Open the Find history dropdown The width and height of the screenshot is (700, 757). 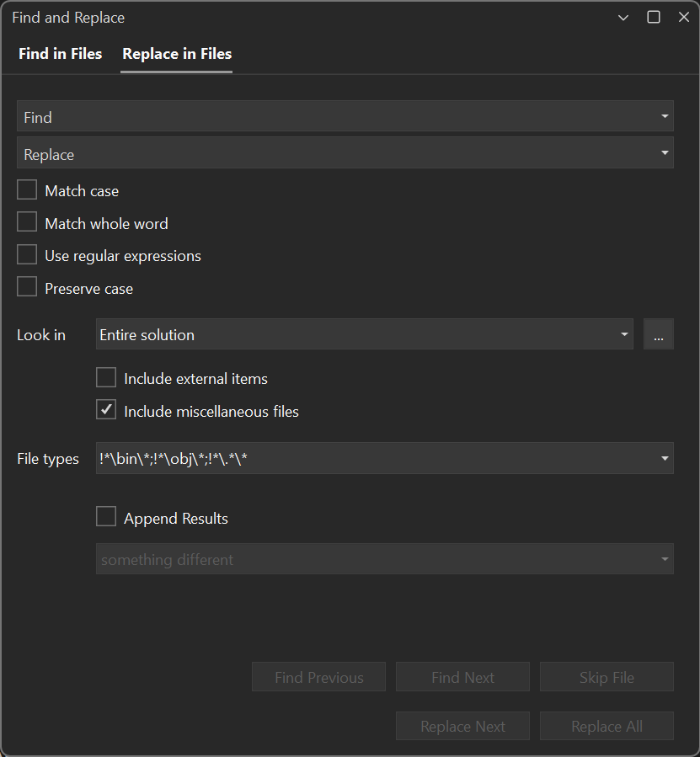tap(665, 115)
